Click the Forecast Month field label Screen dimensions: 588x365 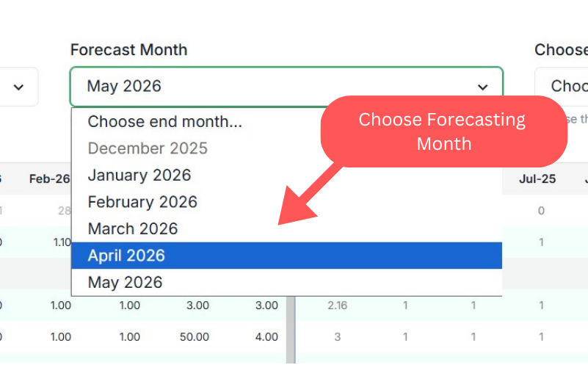point(128,50)
